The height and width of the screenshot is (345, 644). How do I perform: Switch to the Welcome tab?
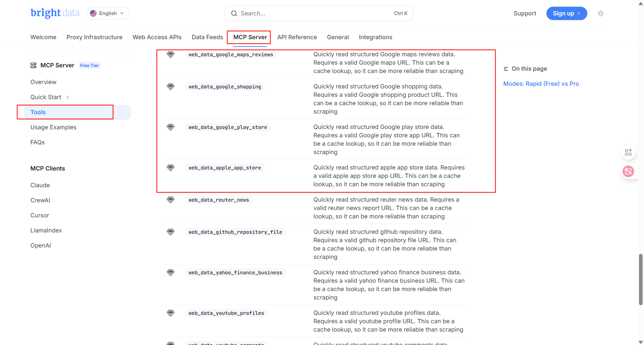pos(43,37)
